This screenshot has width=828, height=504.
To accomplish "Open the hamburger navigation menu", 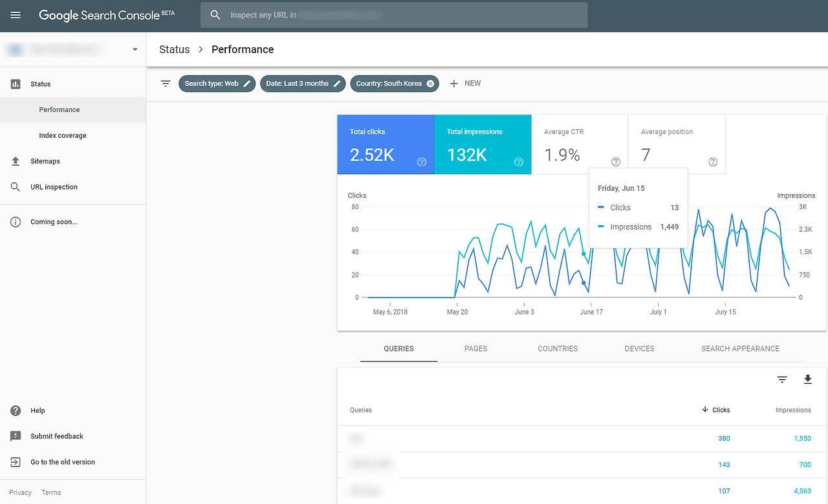I will point(16,15).
